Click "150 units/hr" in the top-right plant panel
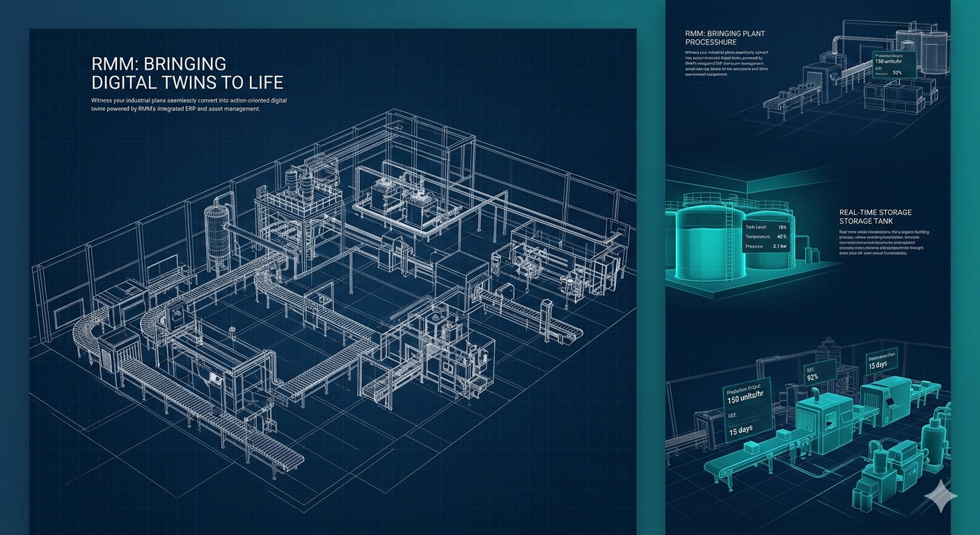980x535 pixels. [889, 63]
